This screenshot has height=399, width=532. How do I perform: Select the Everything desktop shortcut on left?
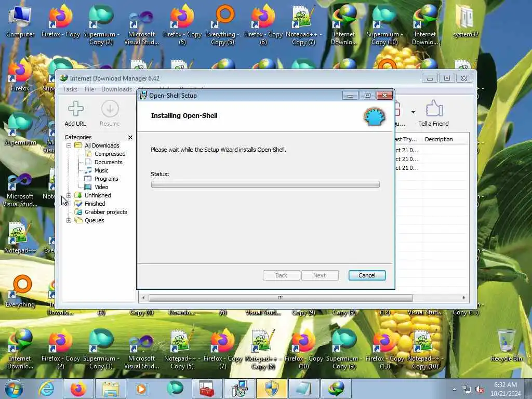click(x=20, y=292)
